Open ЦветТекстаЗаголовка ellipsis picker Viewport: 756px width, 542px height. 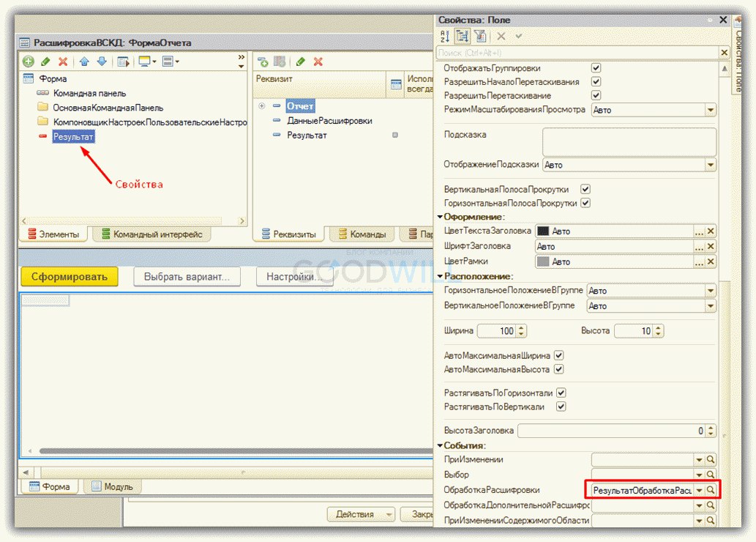click(699, 231)
